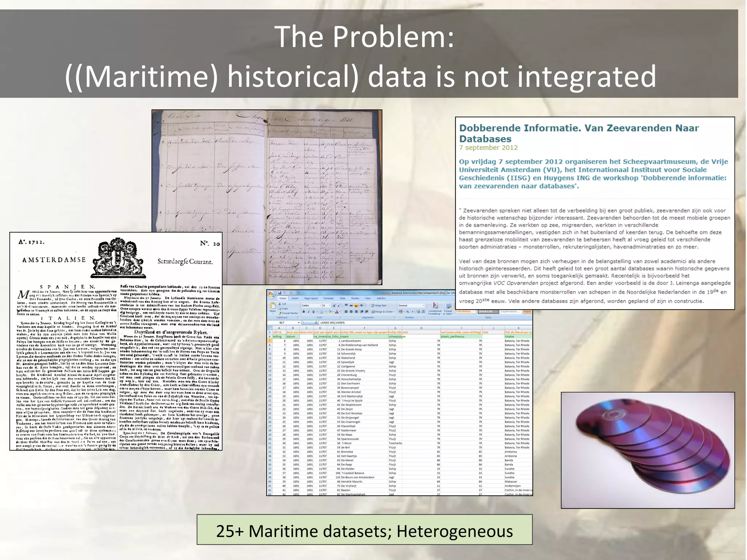Expand the BE7 name box dropdown
The height and width of the screenshot is (560, 747).
point(299,323)
